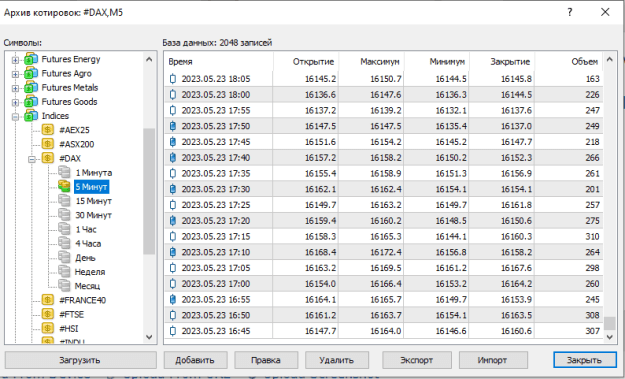Click the symbols tree scroll-down arrow
The height and width of the screenshot is (379, 625).
pyautogui.click(x=149, y=337)
